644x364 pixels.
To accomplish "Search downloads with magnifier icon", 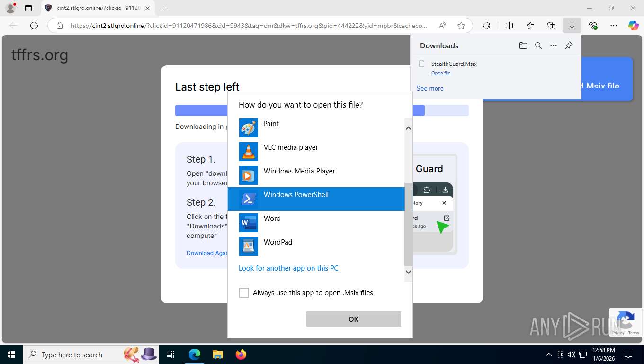I will point(538,45).
